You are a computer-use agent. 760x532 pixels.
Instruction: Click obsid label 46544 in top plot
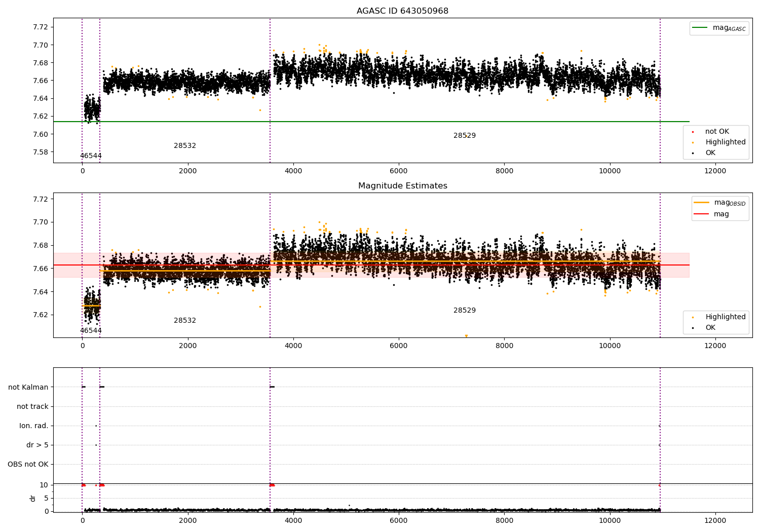pyautogui.click(x=91, y=156)
